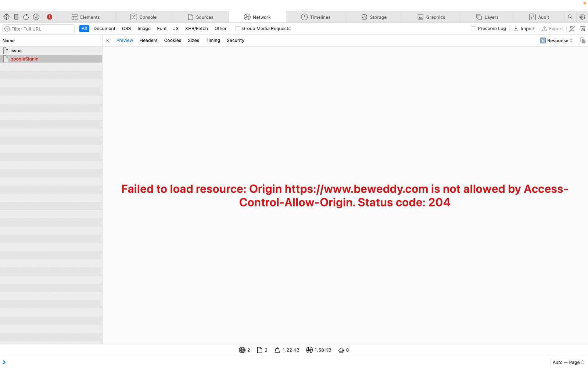Open the Console tab
Viewport: 588px width, 368px height.
click(x=144, y=17)
